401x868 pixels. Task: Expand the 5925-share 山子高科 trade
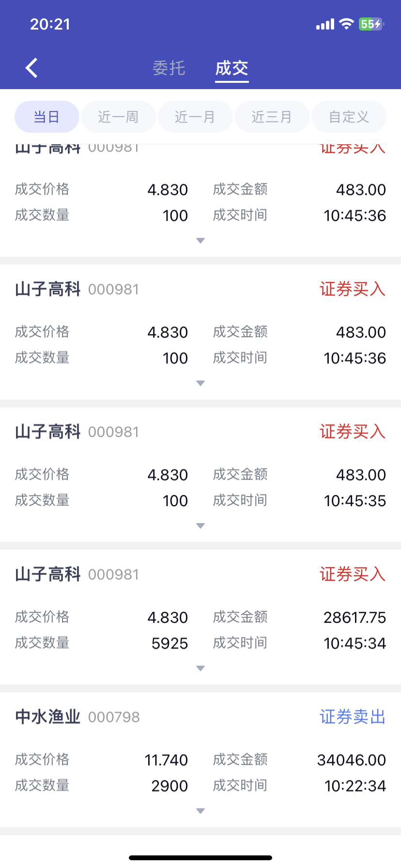click(x=200, y=668)
